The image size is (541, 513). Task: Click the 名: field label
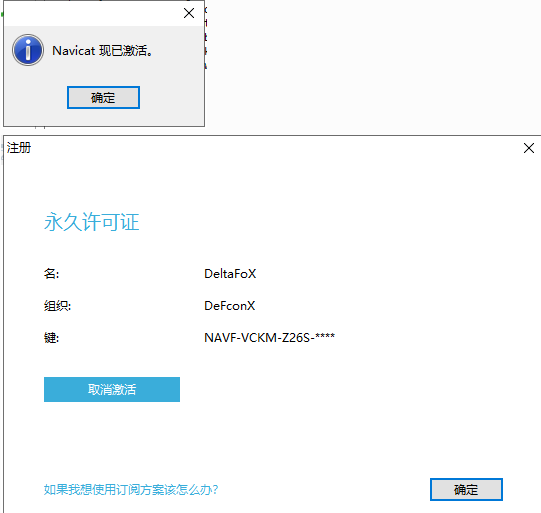tap(51, 274)
